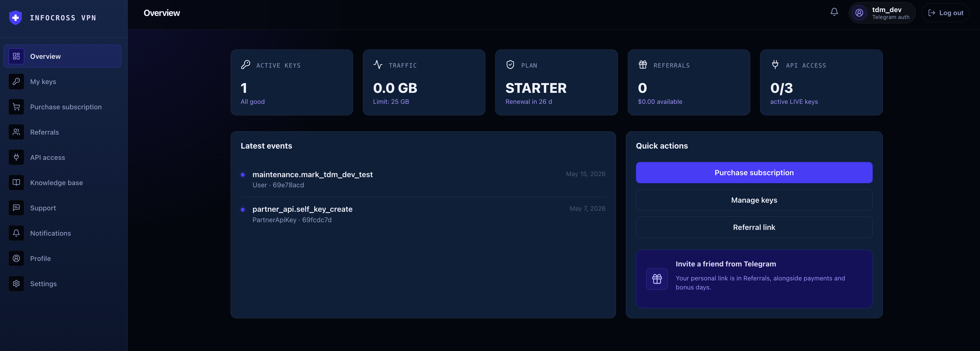Image resolution: width=980 pixels, height=351 pixels.
Task: Click the 'May 15, 2026' event date
Action: (586, 174)
